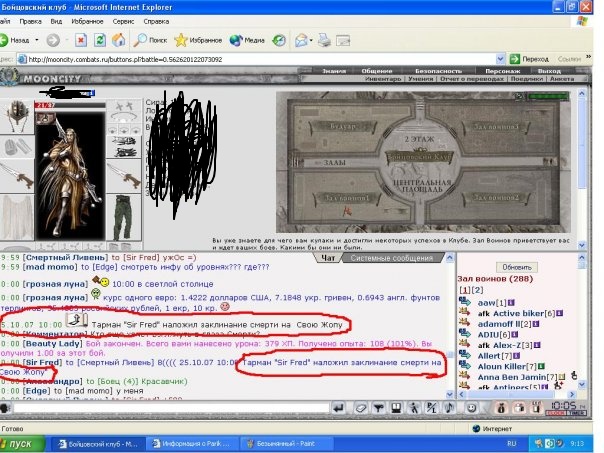The image size is (604, 453).
Task: Click the white shirt equipment slot
Action: click(17, 218)
